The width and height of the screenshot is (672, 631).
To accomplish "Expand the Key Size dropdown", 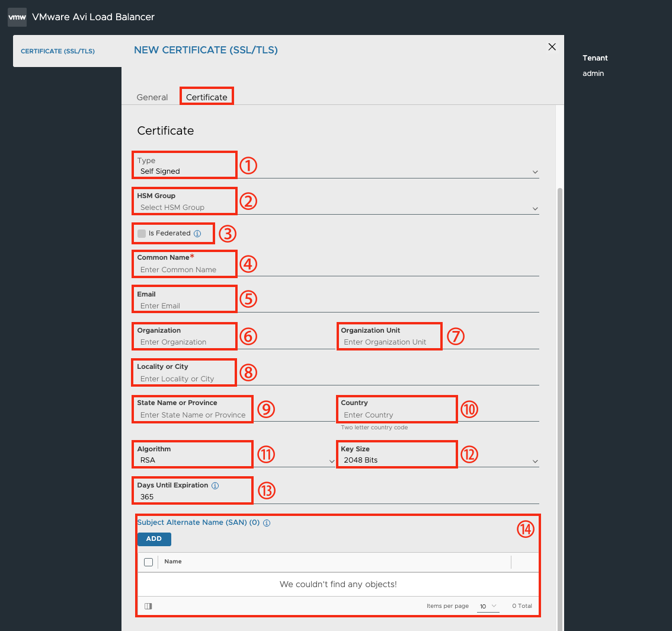I will (440, 460).
